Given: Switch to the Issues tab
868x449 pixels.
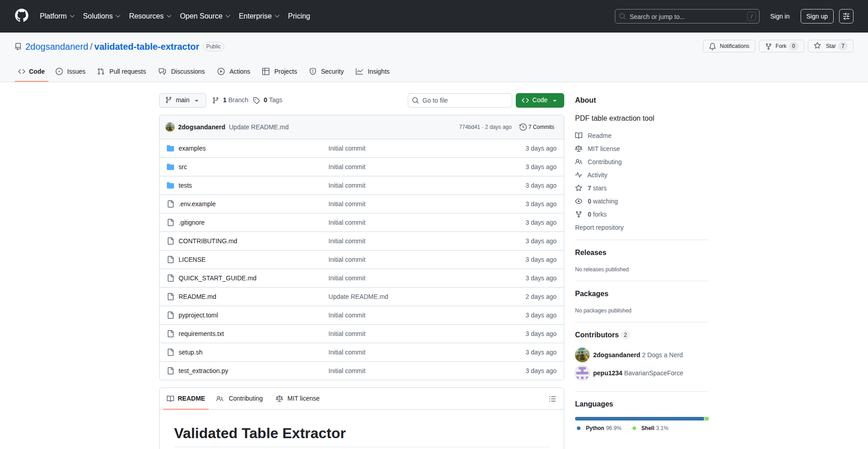Looking at the screenshot, I should click(71, 71).
